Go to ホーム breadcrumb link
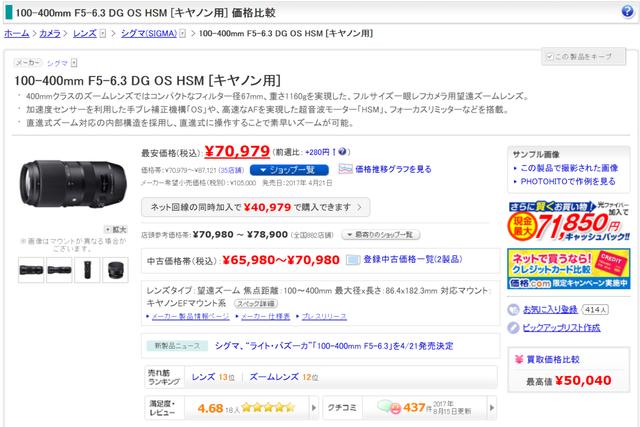Image resolution: width=640 pixels, height=427 pixels. (x=17, y=33)
